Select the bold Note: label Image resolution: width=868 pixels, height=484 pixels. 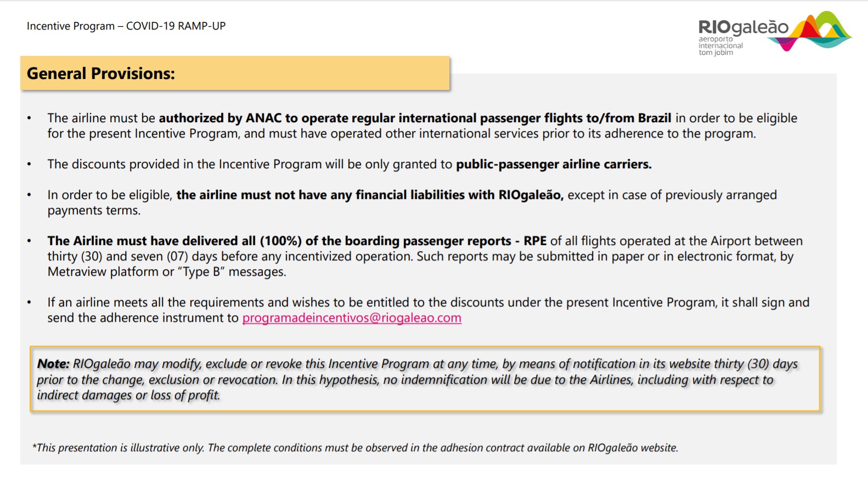[53, 364]
